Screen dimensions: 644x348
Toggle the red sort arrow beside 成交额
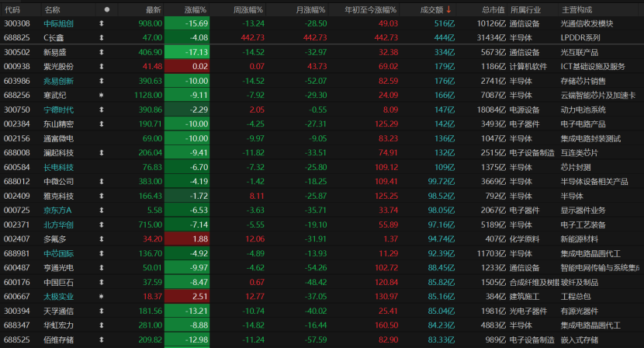(x=449, y=9)
